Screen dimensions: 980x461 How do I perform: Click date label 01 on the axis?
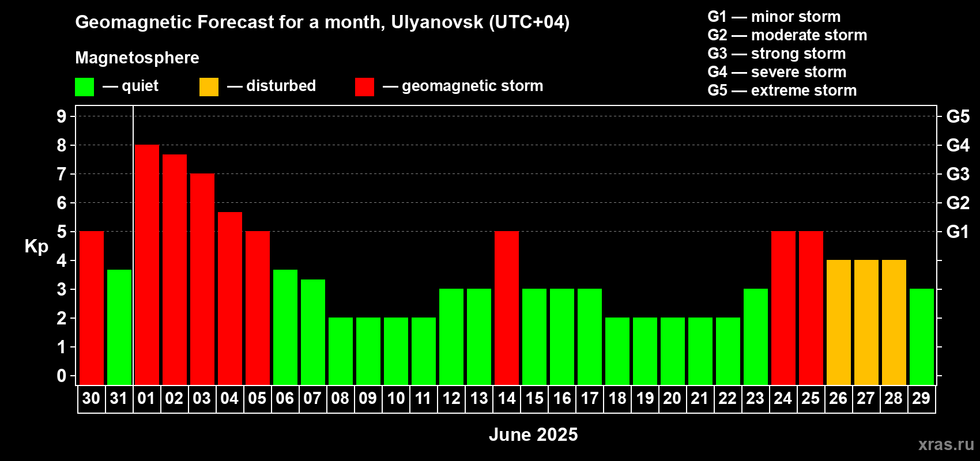pyautogui.click(x=146, y=399)
